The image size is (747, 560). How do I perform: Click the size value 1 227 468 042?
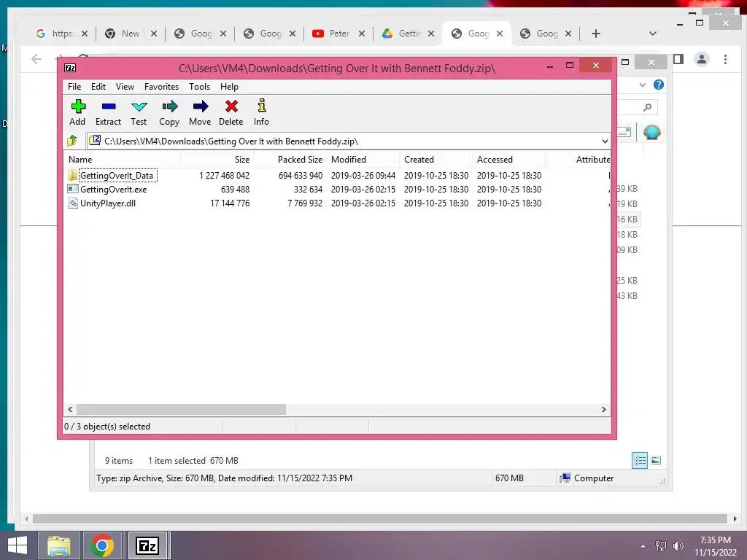pyautogui.click(x=225, y=175)
